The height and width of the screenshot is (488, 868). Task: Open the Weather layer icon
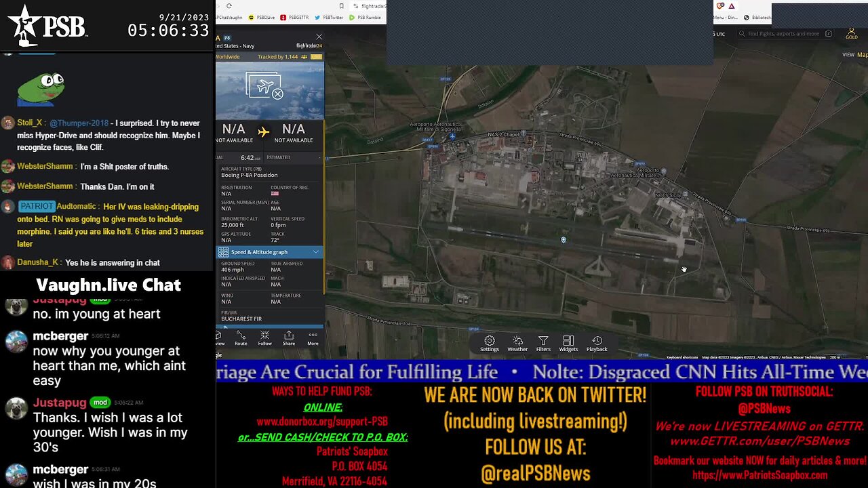click(517, 344)
